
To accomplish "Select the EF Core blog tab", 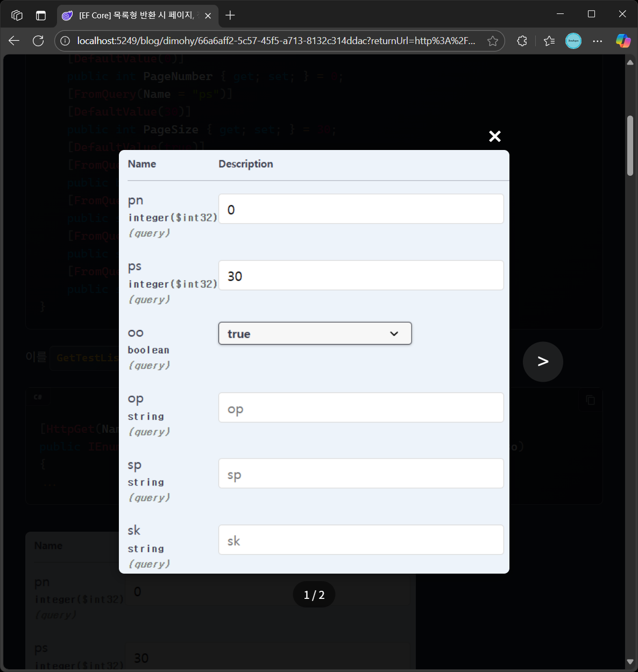I will point(134,15).
